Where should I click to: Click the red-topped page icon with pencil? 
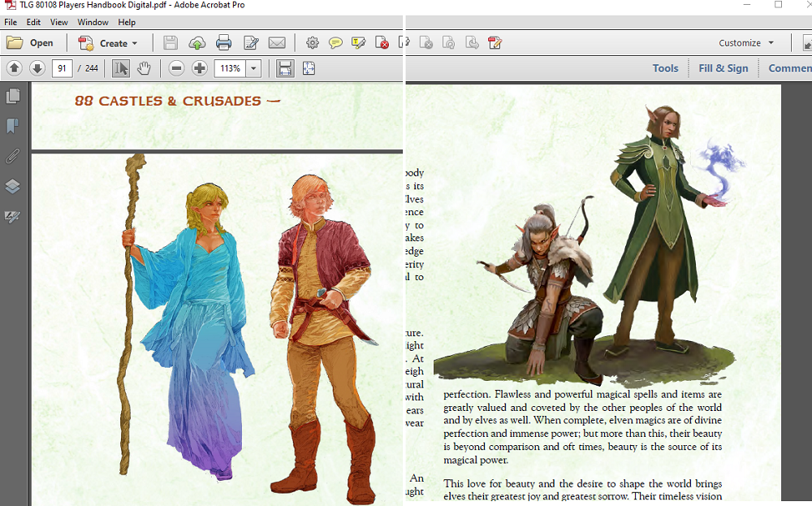(495, 43)
